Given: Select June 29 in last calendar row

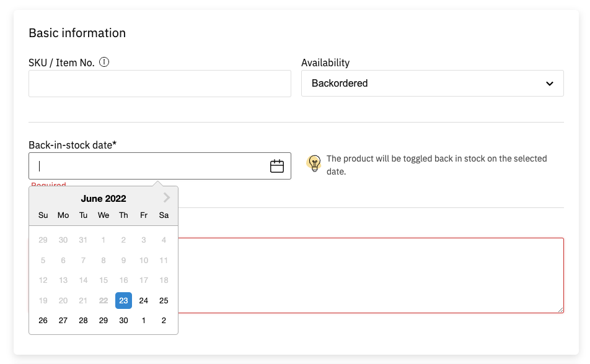Looking at the screenshot, I should tap(103, 321).
